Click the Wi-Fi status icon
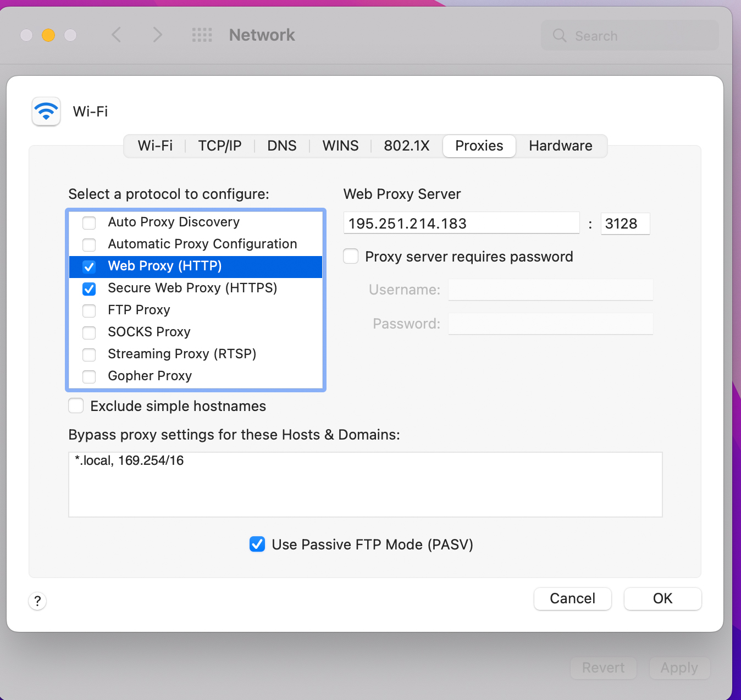741x700 pixels. point(46,112)
